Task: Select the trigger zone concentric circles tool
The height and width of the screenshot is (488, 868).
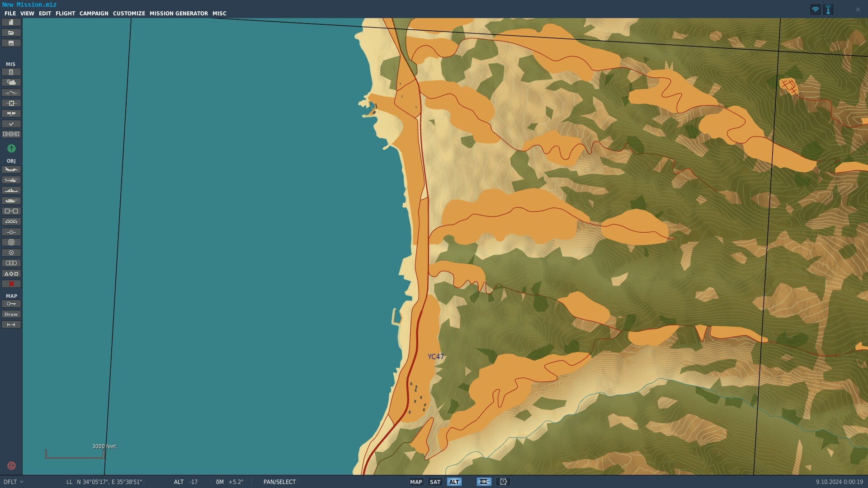Action: (11, 242)
